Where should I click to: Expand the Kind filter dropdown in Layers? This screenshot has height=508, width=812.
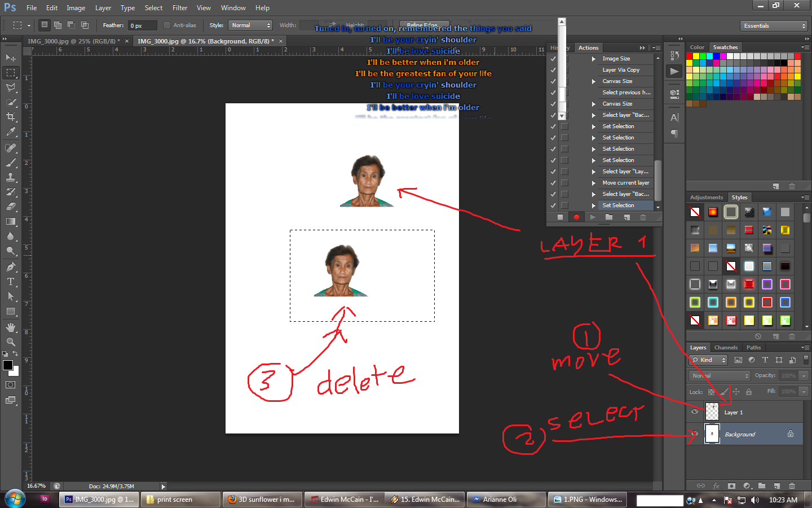point(708,360)
